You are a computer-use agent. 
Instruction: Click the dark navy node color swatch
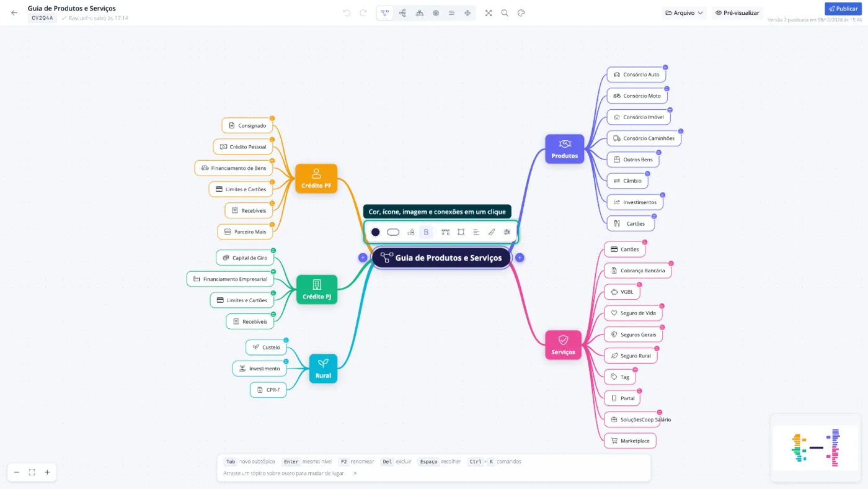(375, 232)
